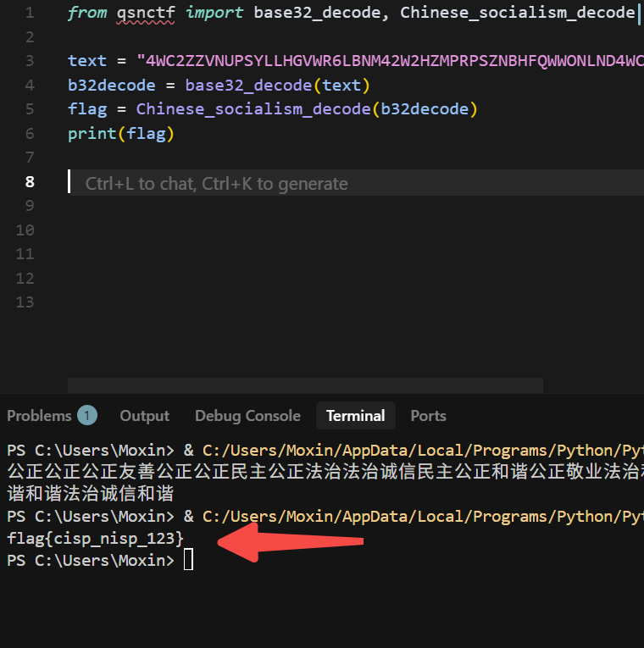Image resolution: width=644 pixels, height=648 pixels.
Task: Click Chinese_socialism_decode in the import line
Action: [518, 13]
